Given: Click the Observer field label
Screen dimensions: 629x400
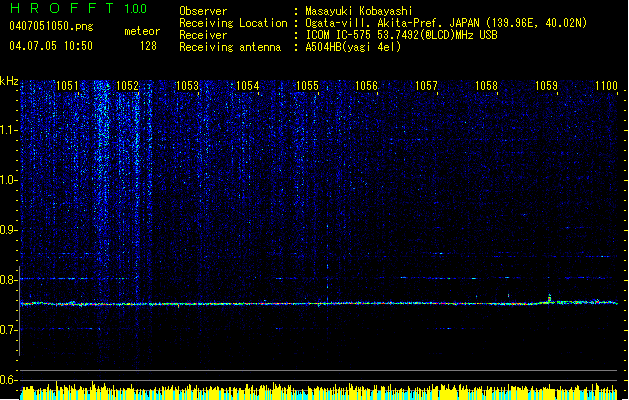Looking at the screenshot, I should coord(203,11).
